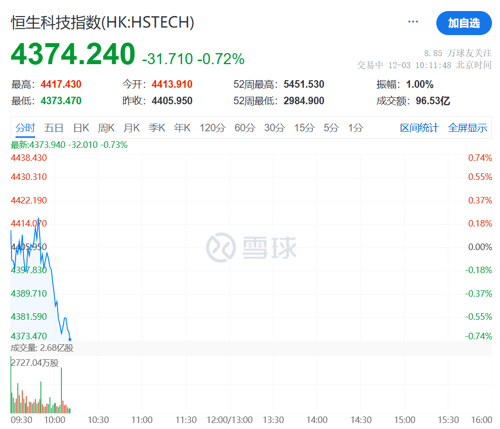
Task: Click today's open value 4413.910
Action: (172, 84)
